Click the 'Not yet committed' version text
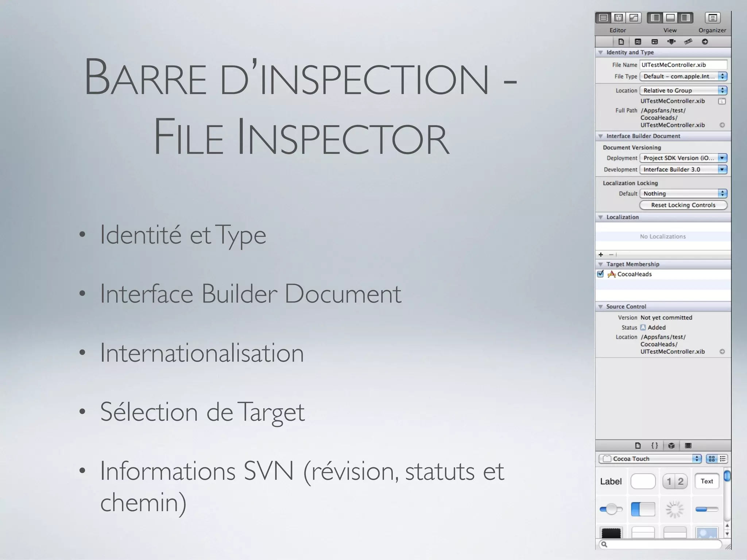Image resolution: width=747 pixels, height=560 pixels. click(666, 318)
